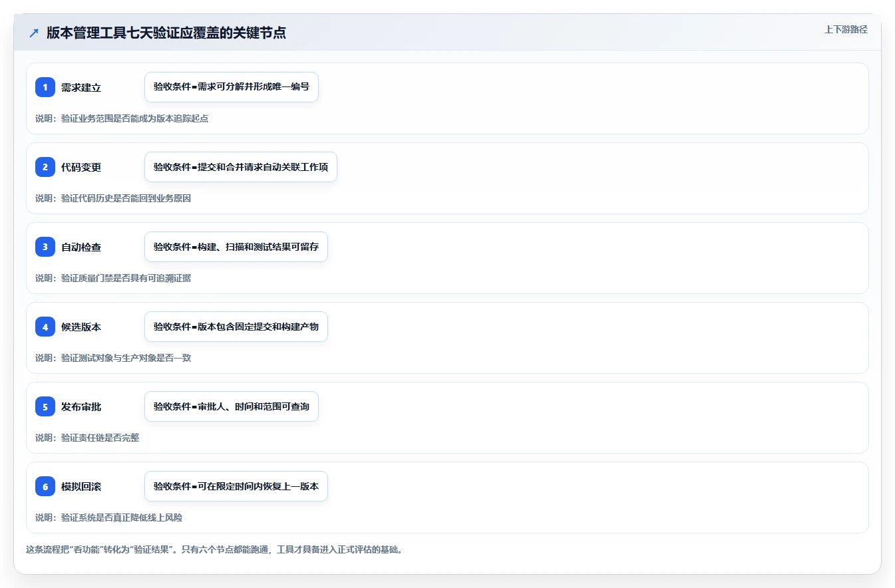Image resolution: width=895 pixels, height=588 pixels.
Task: Click the 模拟回滚 step title
Action: pos(81,486)
